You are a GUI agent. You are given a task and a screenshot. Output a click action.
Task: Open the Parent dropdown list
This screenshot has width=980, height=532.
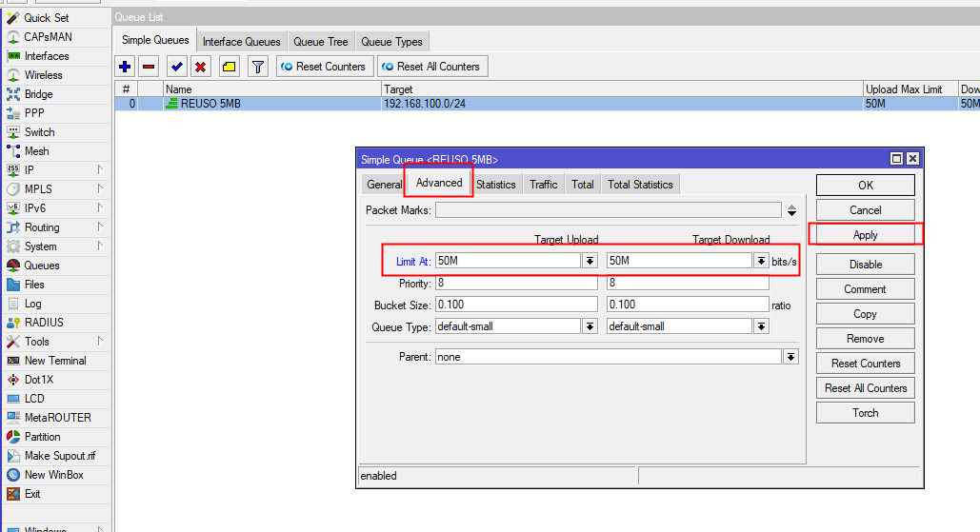coord(790,357)
